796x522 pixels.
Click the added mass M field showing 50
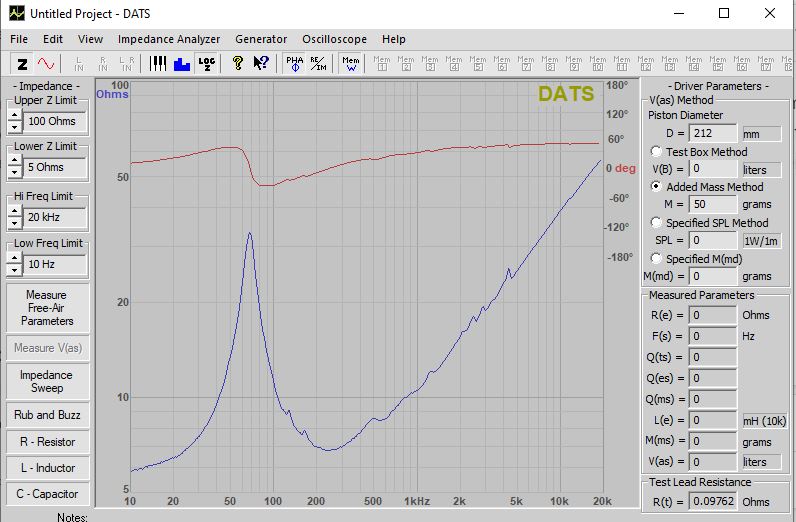713,204
